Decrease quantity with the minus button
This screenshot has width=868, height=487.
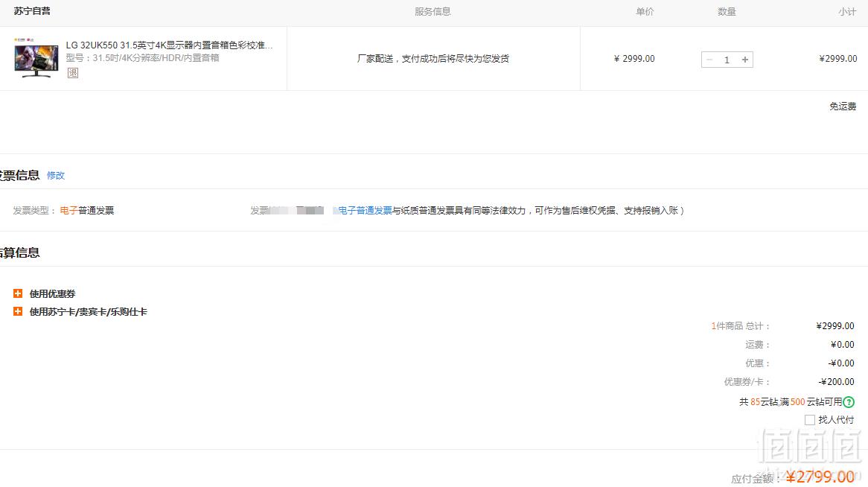tap(709, 60)
